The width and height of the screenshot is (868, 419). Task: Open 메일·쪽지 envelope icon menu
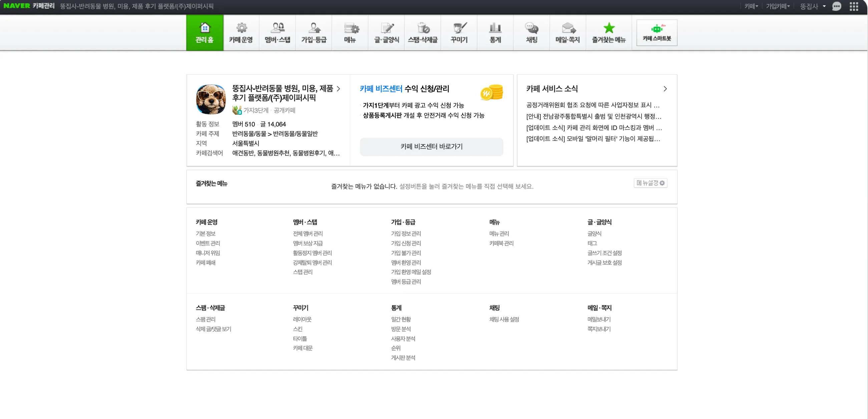coord(568,33)
